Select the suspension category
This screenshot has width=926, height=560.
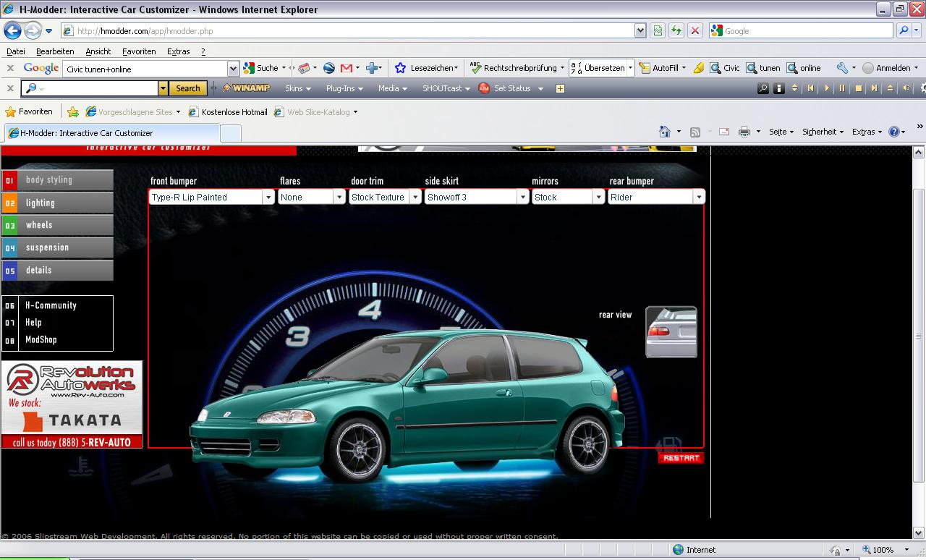[x=58, y=247]
